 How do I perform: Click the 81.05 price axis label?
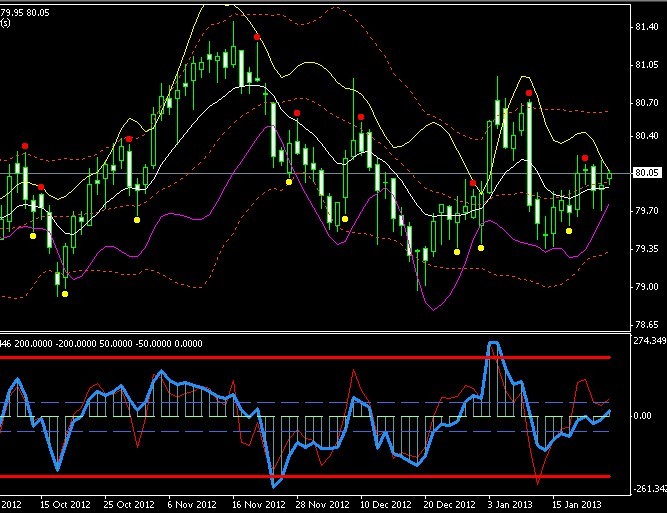[x=647, y=65]
